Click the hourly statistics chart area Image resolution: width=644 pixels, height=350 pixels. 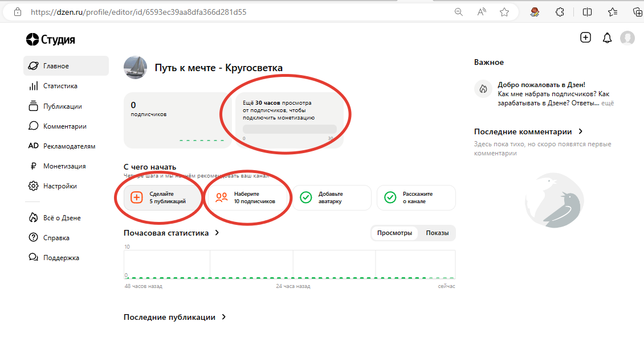[x=290, y=265]
